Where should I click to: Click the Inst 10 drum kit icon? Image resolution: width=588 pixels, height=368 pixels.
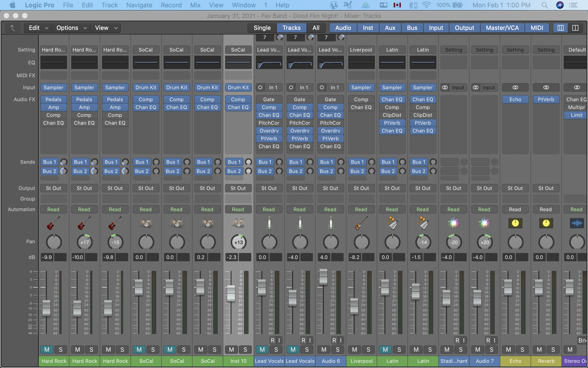[x=238, y=223]
